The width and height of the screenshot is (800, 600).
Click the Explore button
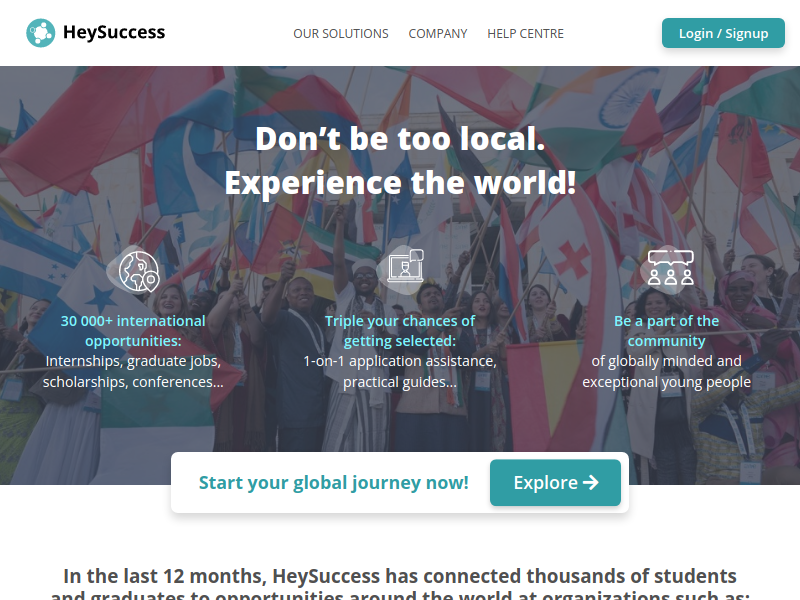pos(556,483)
